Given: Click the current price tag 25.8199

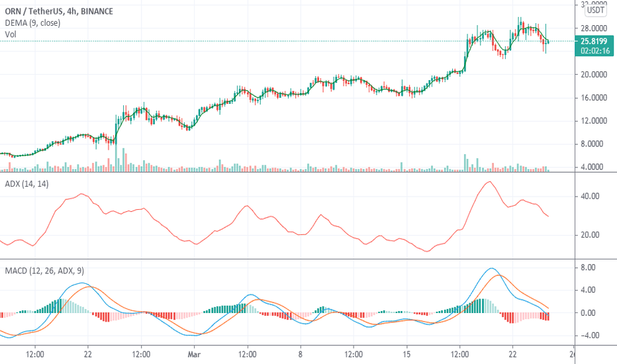Looking at the screenshot, I should coord(594,41).
